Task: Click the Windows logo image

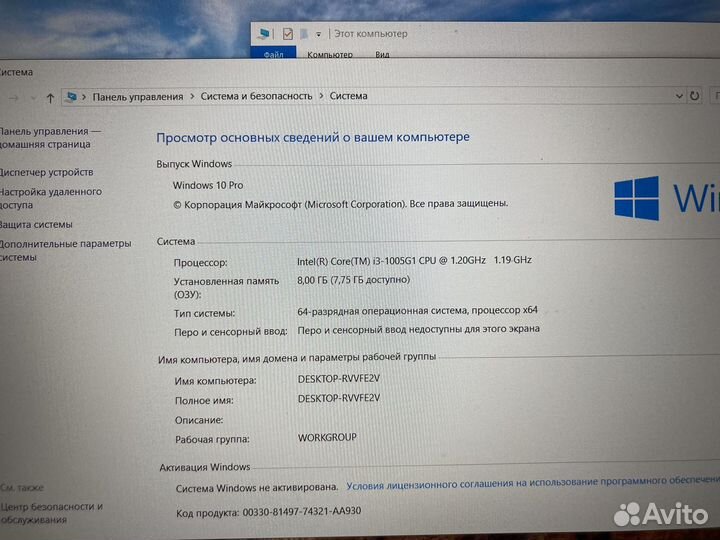Action: tap(636, 198)
